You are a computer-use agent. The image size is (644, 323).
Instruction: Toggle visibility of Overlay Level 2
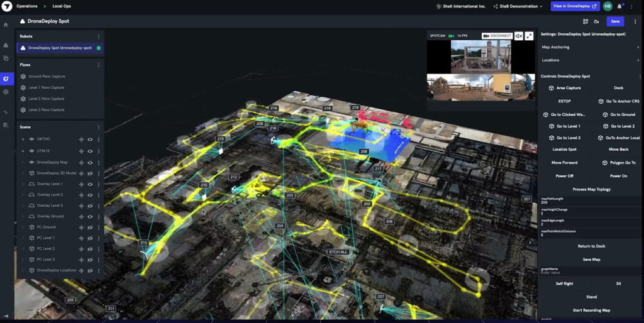coord(90,195)
